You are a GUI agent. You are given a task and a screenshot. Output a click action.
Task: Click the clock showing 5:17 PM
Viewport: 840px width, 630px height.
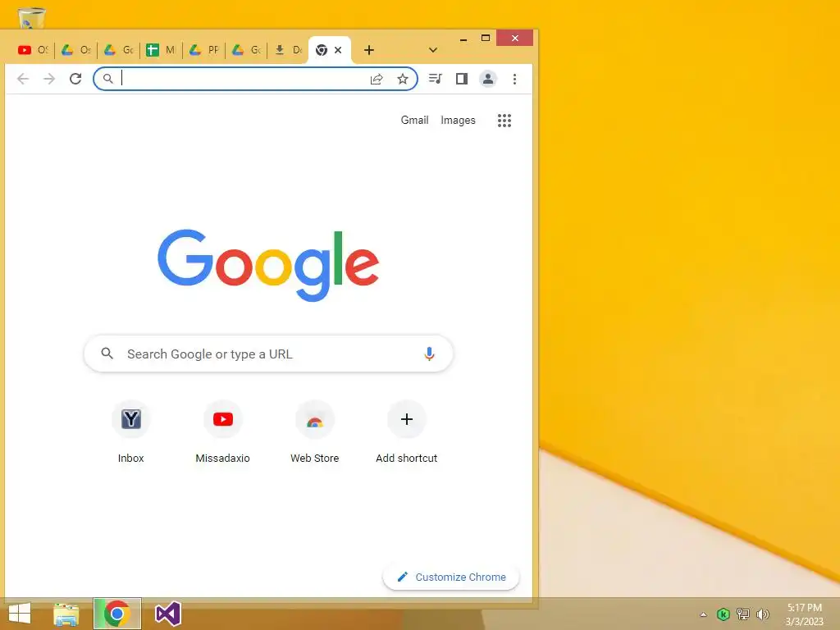(804, 608)
